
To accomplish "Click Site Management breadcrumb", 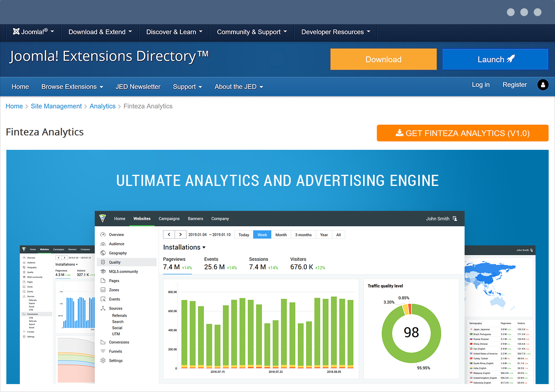I will click(x=56, y=106).
